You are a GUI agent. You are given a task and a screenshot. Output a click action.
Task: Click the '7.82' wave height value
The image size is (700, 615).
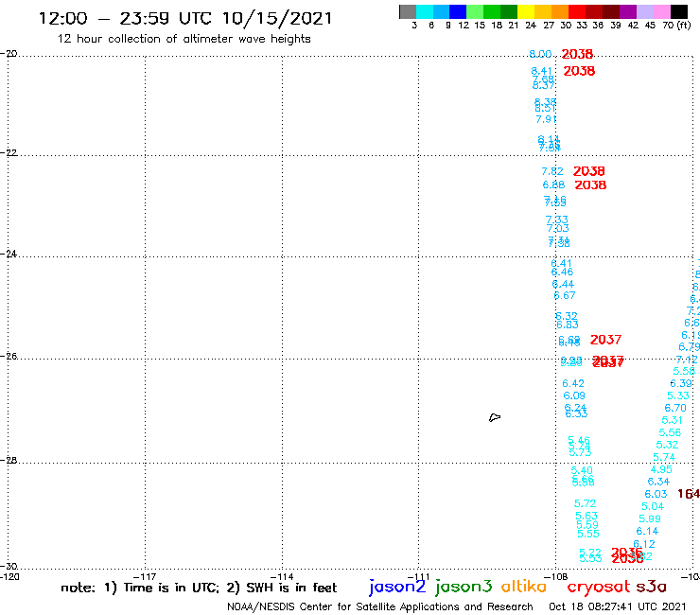point(552,171)
